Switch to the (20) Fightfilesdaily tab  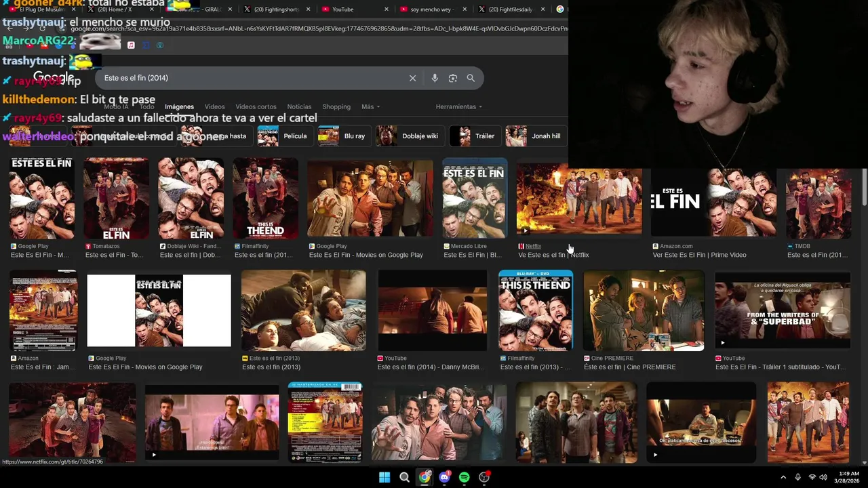click(511, 9)
